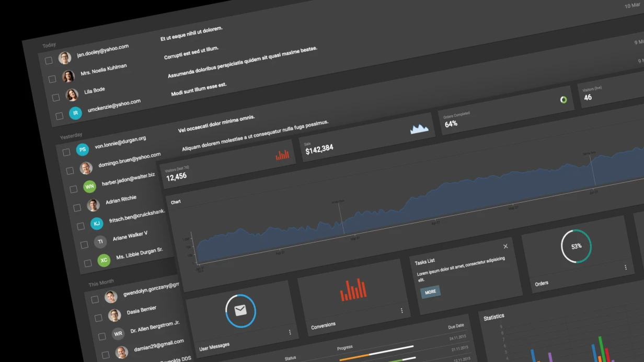
Task: Click the green WN avatar icon
Action: 90,186
